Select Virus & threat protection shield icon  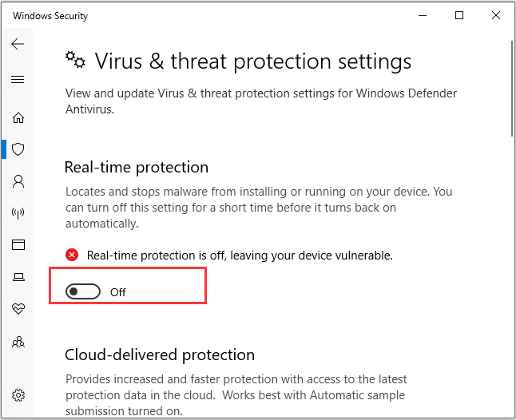18,149
